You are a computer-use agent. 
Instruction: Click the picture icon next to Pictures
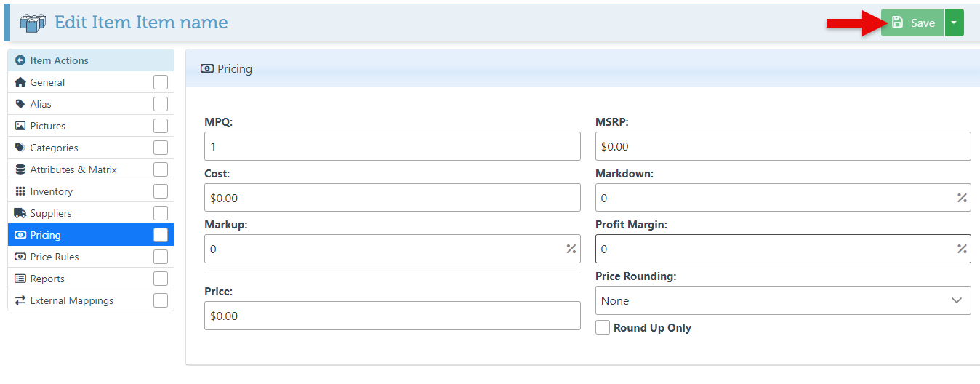pyautogui.click(x=20, y=126)
